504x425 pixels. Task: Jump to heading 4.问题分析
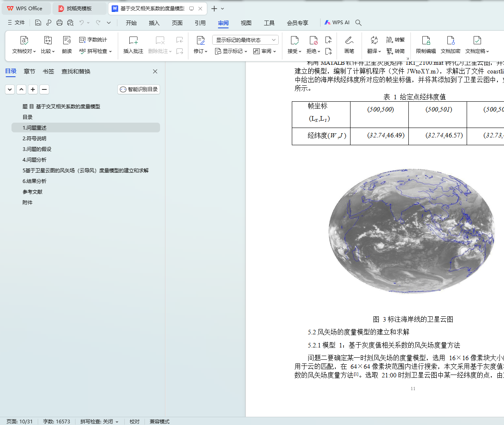(x=34, y=160)
